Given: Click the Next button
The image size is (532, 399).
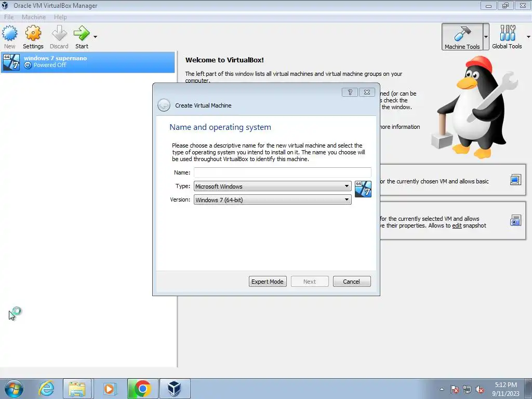Looking at the screenshot, I should [310, 281].
